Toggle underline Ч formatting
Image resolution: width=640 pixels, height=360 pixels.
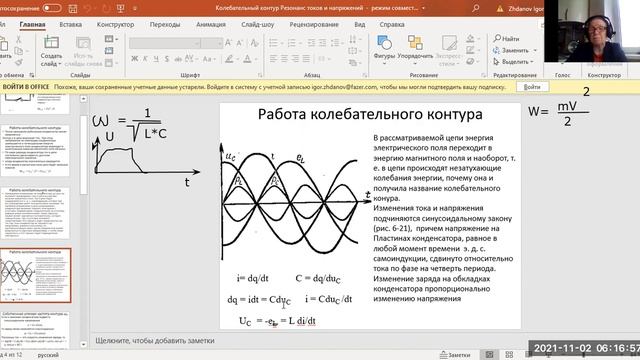point(156,59)
